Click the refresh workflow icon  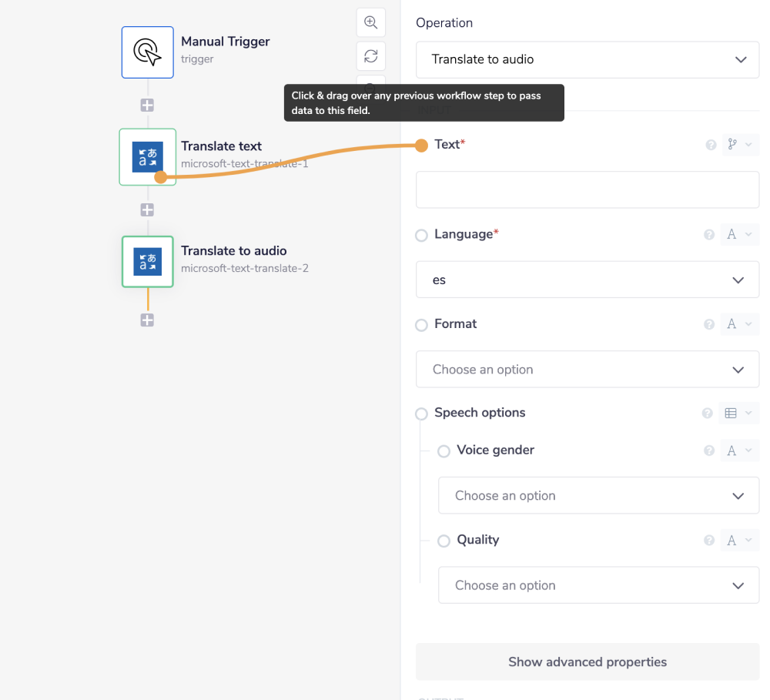(371, 56)
